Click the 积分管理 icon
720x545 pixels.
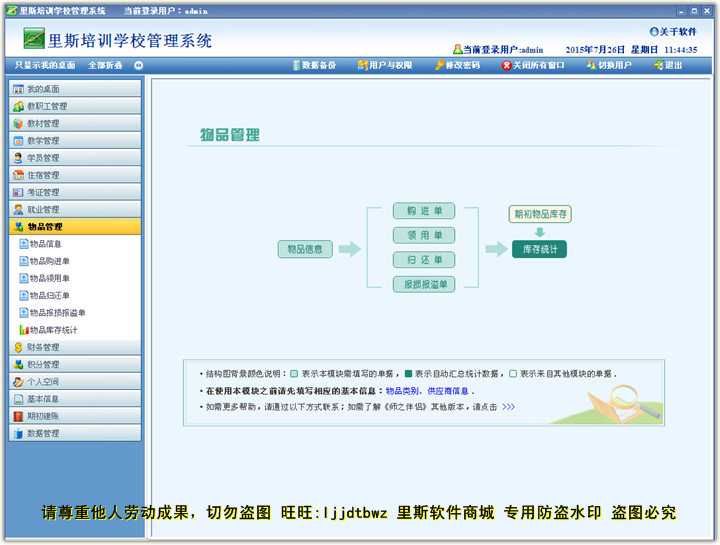(x=18, y=365)
